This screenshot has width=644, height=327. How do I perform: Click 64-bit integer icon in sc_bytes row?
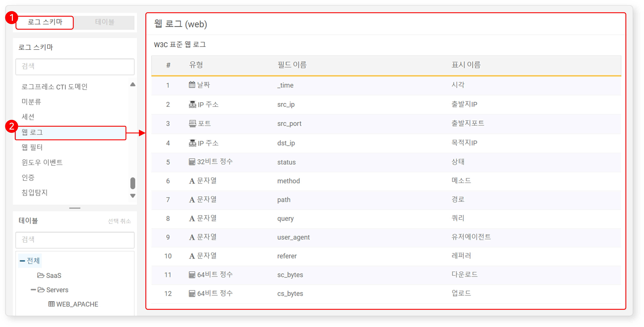pos(192,275)
